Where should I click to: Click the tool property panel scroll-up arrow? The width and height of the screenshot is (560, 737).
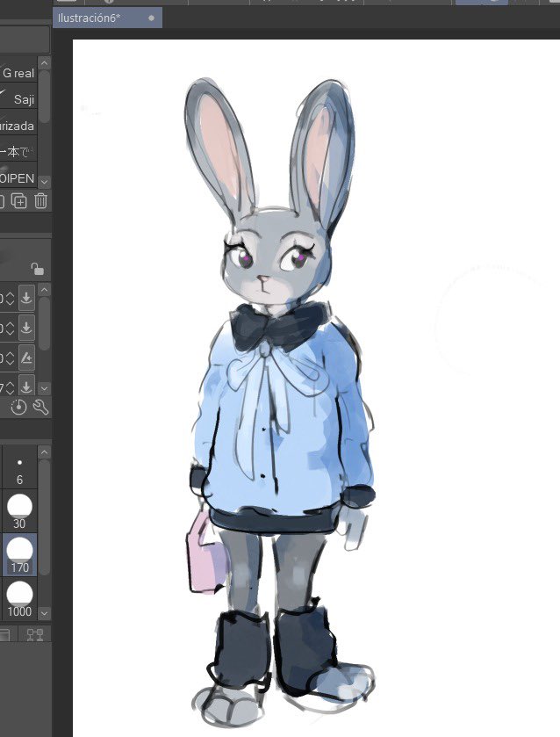tap(44, 290)
